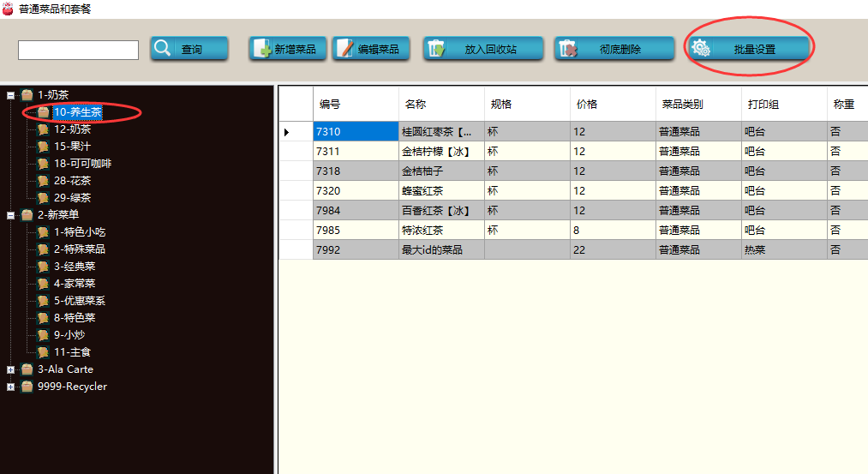
Task: Click folder icon beside 12-奶茶
Action: 44,129
